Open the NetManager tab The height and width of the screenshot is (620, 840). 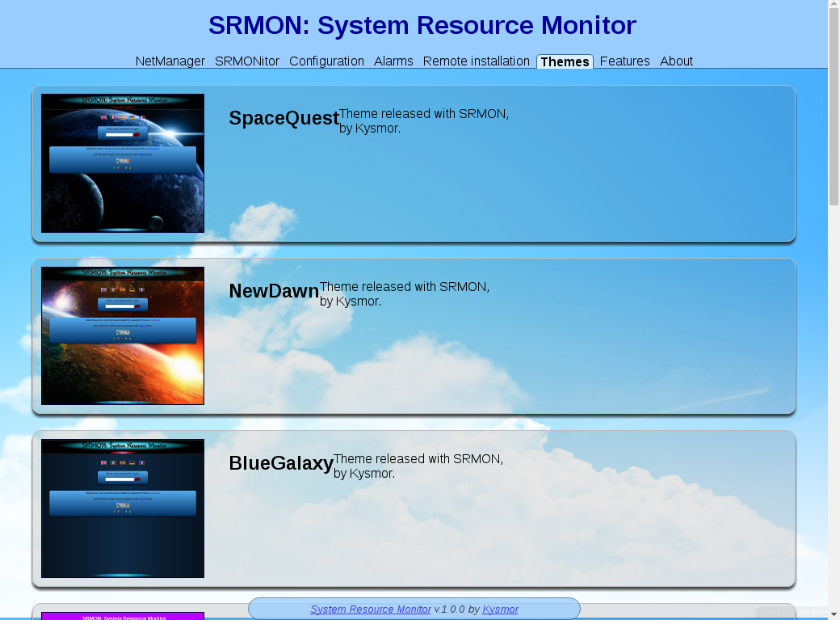170,61
